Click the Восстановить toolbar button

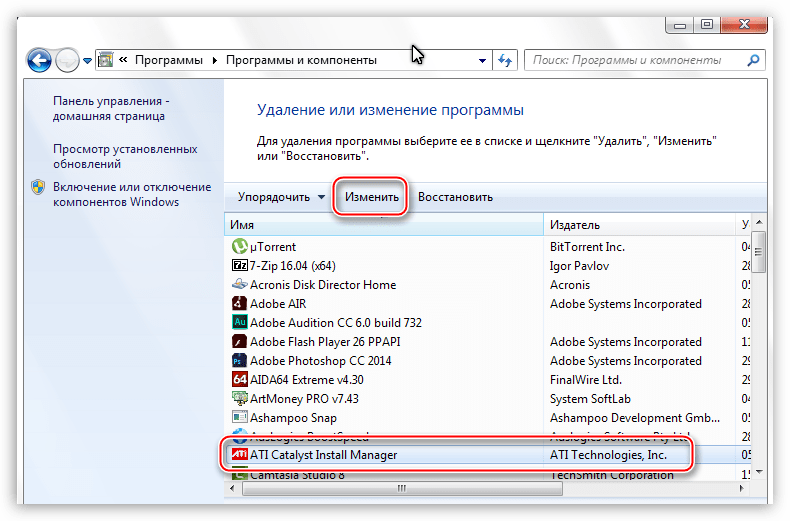coord(455,197)
